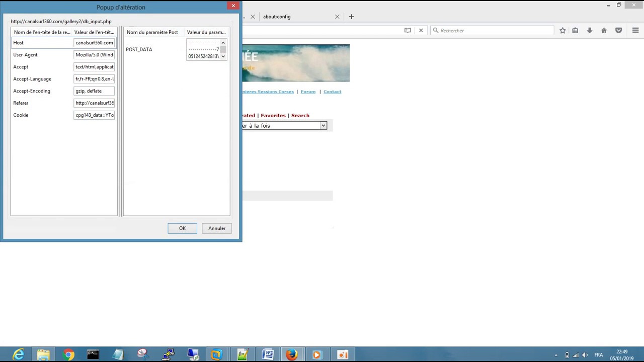
Task: Open a new tab with the plus button
Action: click(x=351, y=17)
